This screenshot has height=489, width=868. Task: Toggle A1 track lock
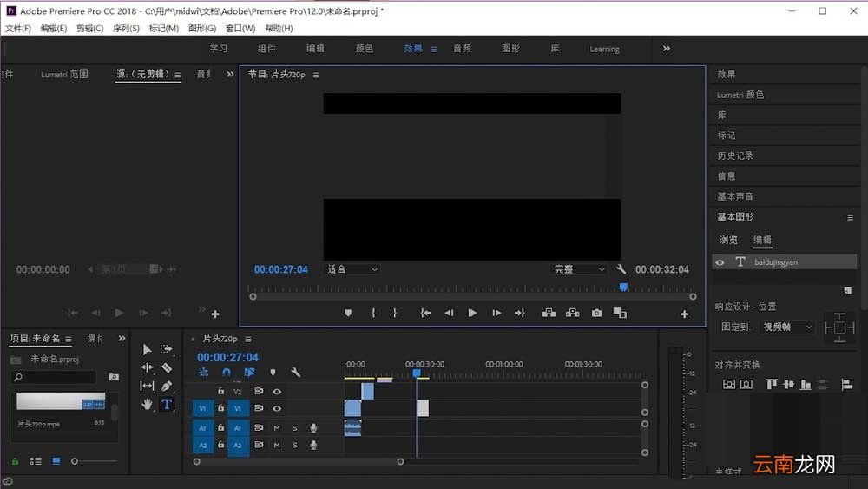tap(220, 427)
